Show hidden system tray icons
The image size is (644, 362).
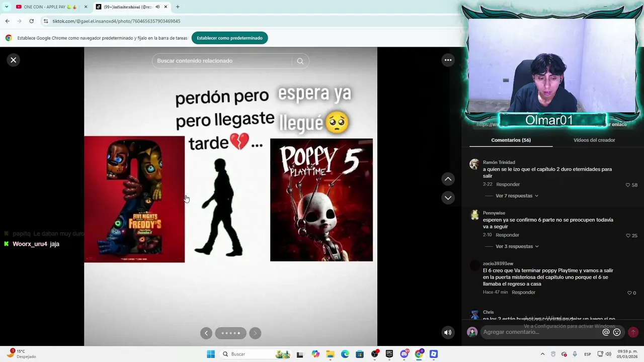click(542, 354)
